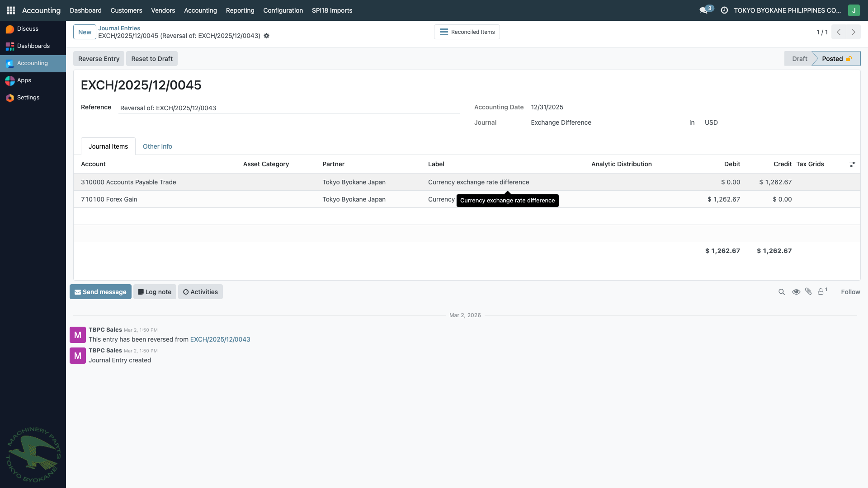Go to next record with the arrow
This screenshot has width=868, height=488.
pos(853,32)
